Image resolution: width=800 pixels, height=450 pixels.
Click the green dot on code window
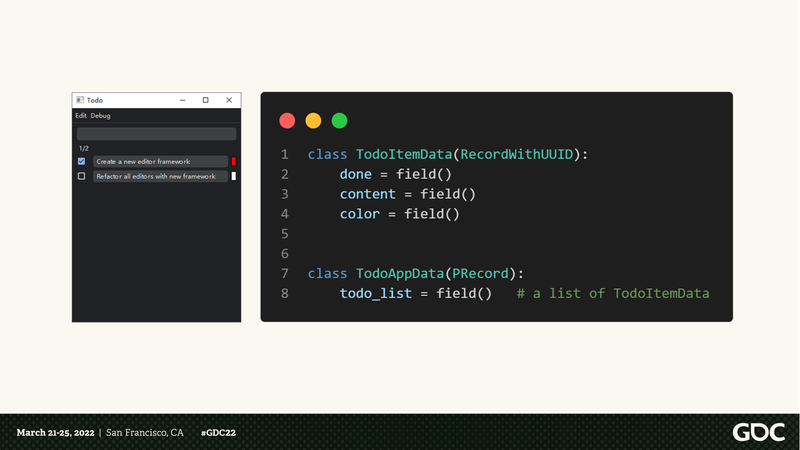tap(339, 121)
